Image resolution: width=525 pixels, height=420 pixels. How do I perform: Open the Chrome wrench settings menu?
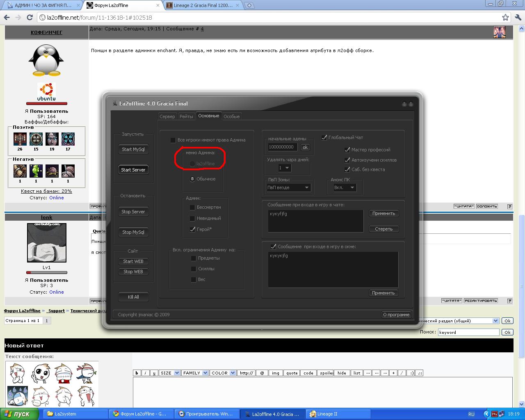click(518, 18)
